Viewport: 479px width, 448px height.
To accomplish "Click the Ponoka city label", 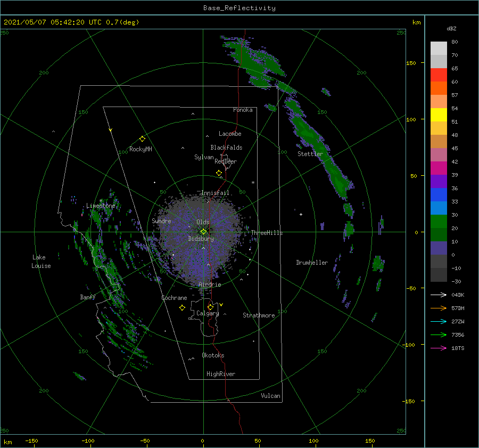I will (x=243, y=110).
